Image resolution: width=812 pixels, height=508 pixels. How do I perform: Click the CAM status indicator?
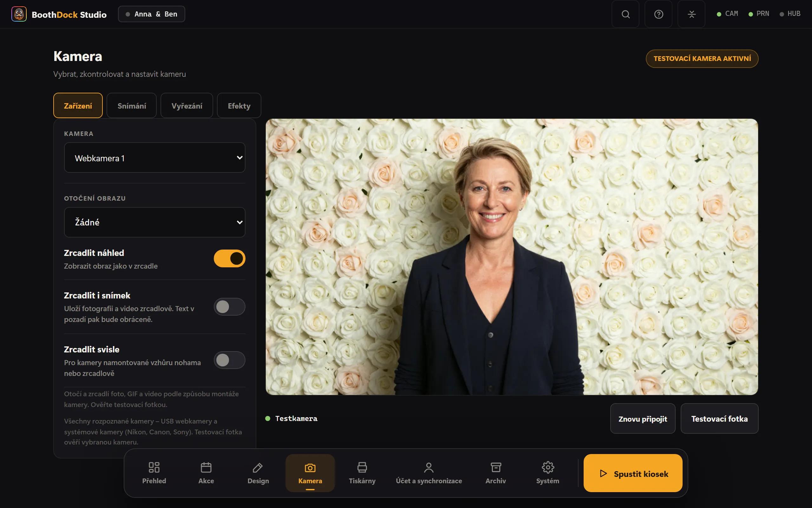tap(727, 14)
